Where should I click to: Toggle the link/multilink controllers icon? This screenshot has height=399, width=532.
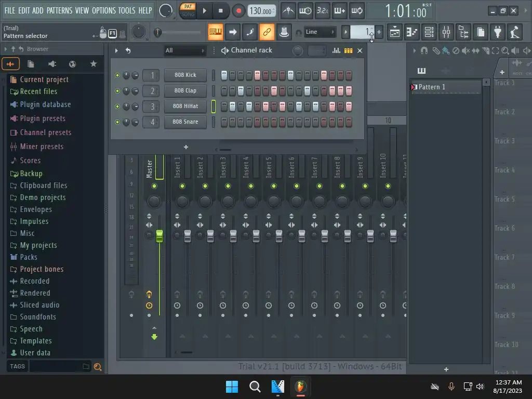coord(267,32)
